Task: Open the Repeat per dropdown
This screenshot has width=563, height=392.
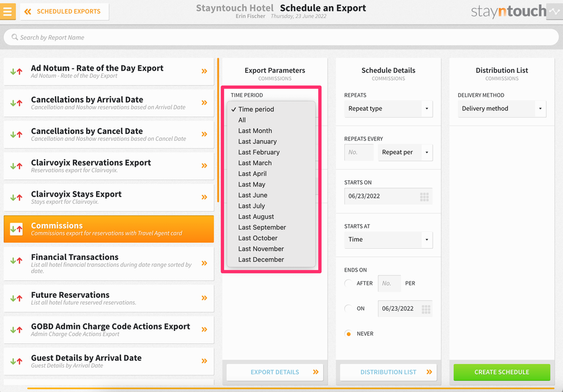Action: [405, 152]
